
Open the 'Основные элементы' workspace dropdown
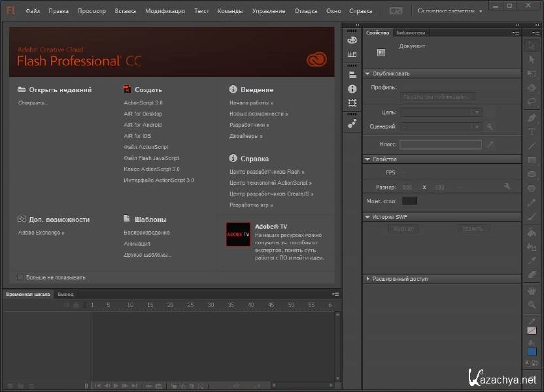point(450,11)
